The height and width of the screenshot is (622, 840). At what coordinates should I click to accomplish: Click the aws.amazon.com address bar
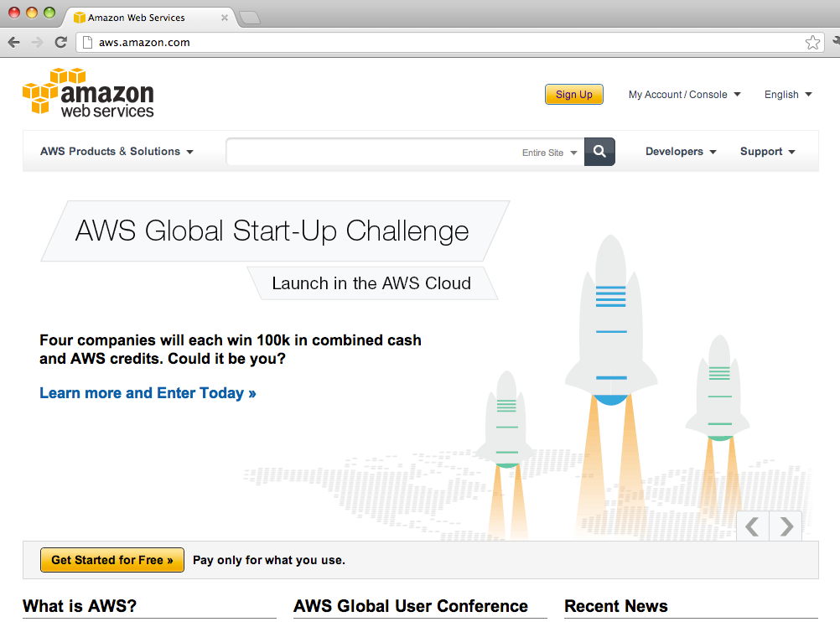click(x=450, y=42)
